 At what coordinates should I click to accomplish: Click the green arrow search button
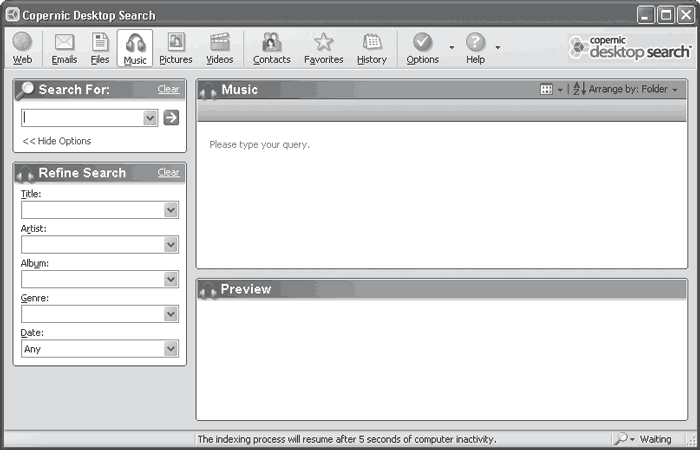pos(171,118)
